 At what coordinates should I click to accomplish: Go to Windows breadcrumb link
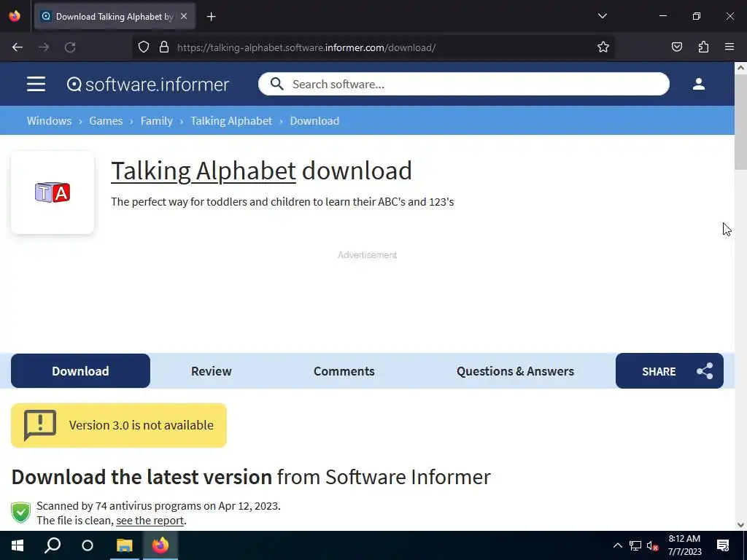point(49,121)
